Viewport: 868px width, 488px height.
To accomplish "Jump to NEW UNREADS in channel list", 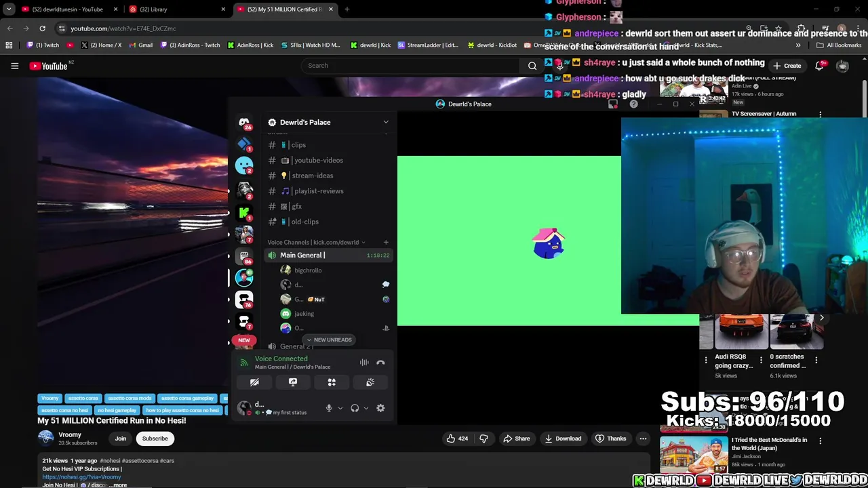I will click(329, 340).
